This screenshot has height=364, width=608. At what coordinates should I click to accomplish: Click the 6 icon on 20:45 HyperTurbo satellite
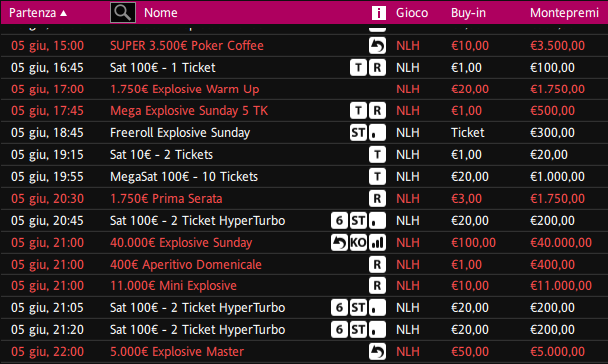(x=339, y=221)
